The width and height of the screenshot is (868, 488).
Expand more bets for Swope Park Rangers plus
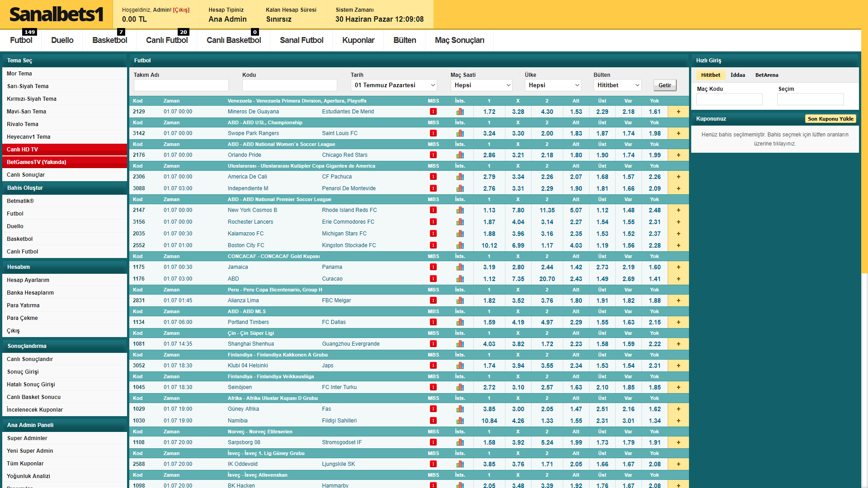tap(678, 133)
